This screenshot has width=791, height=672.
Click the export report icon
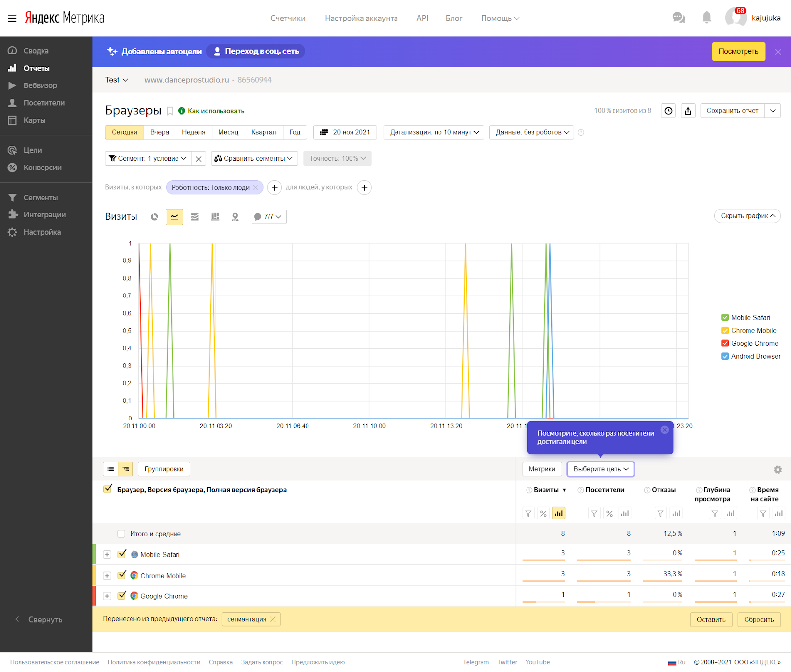coord(688,111)
